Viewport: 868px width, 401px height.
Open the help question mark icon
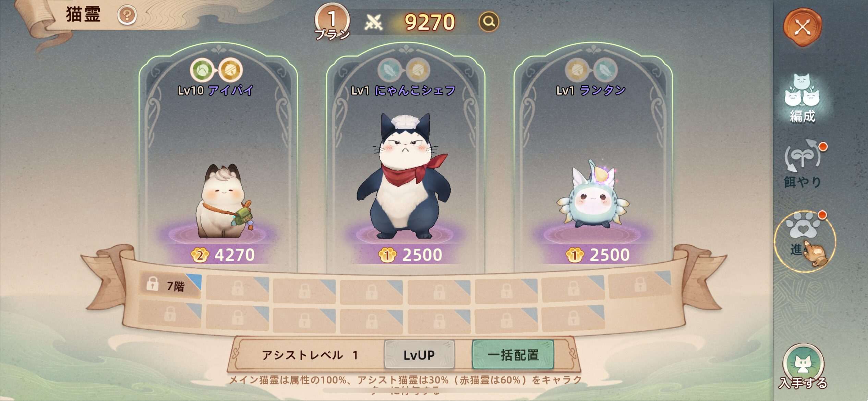(127, 15)
